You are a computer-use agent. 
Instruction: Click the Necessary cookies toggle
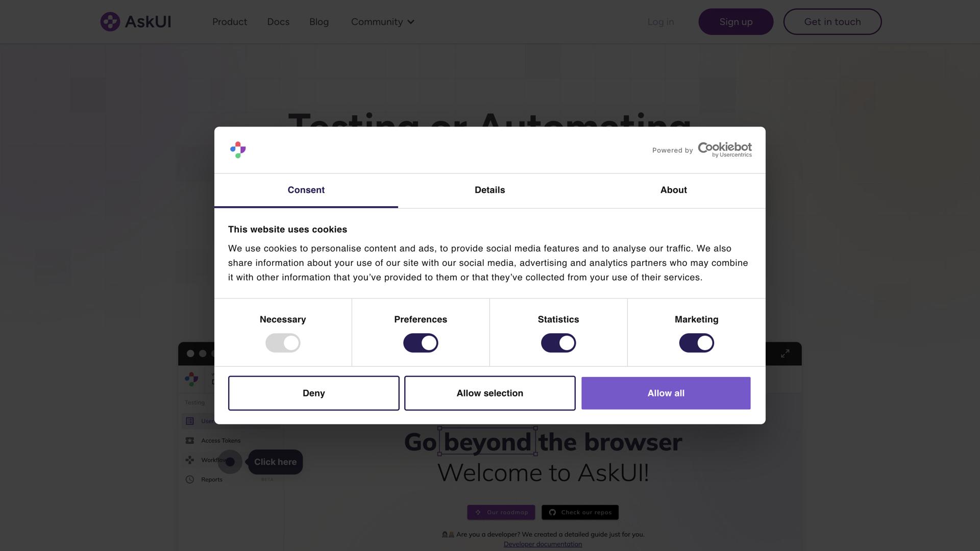coord(283,343)
